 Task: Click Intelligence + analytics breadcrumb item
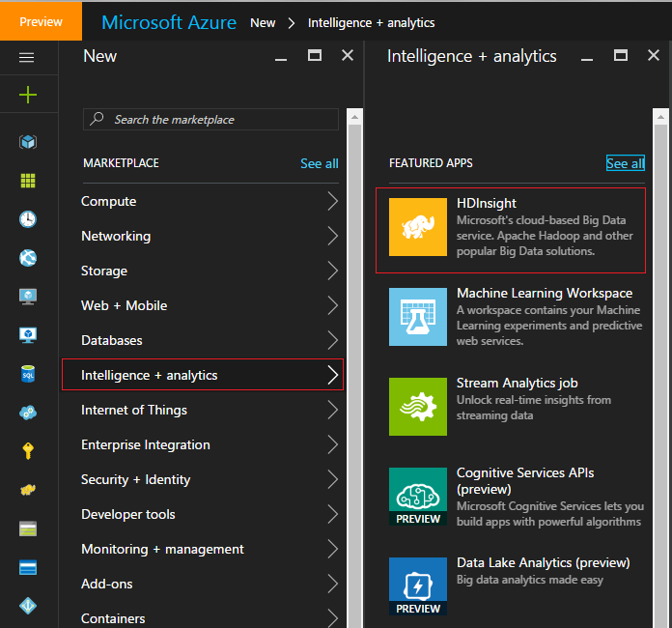click(371, 23)
